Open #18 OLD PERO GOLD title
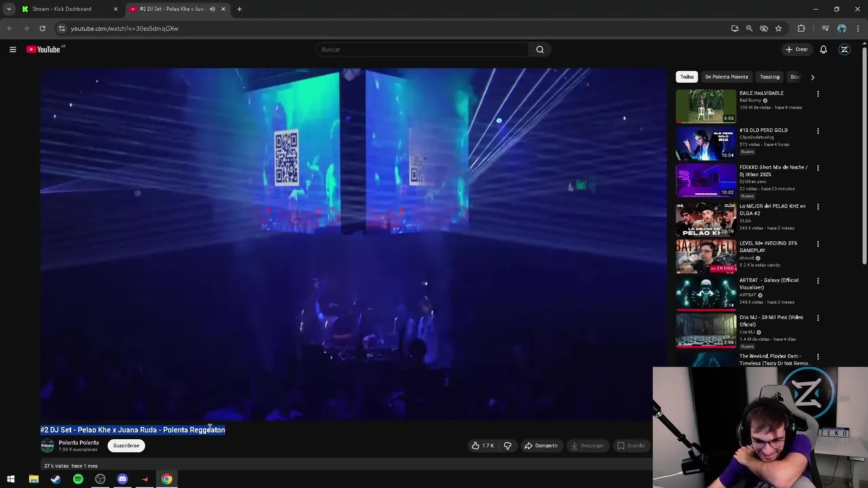Viewport: 868px width, 488px height. point(763,130)
